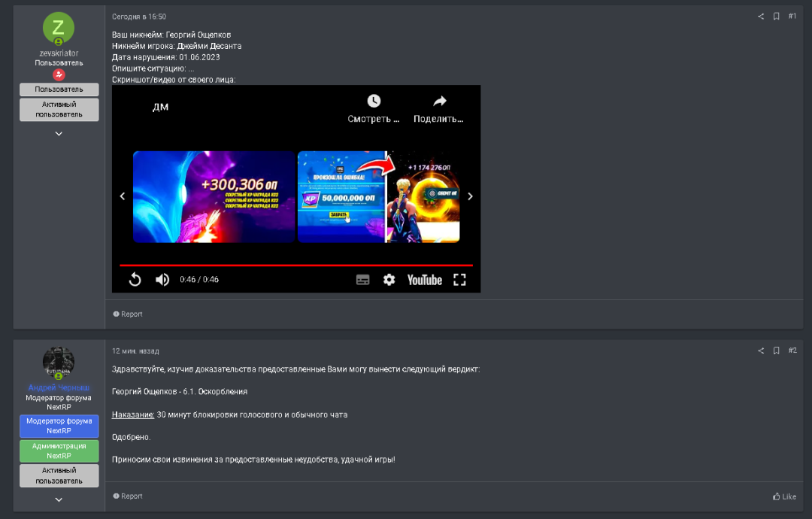Expand Андрей Черныш's user info chevron
The width and height of the screenshot is (812, 519).
click(x=59, y=500)
